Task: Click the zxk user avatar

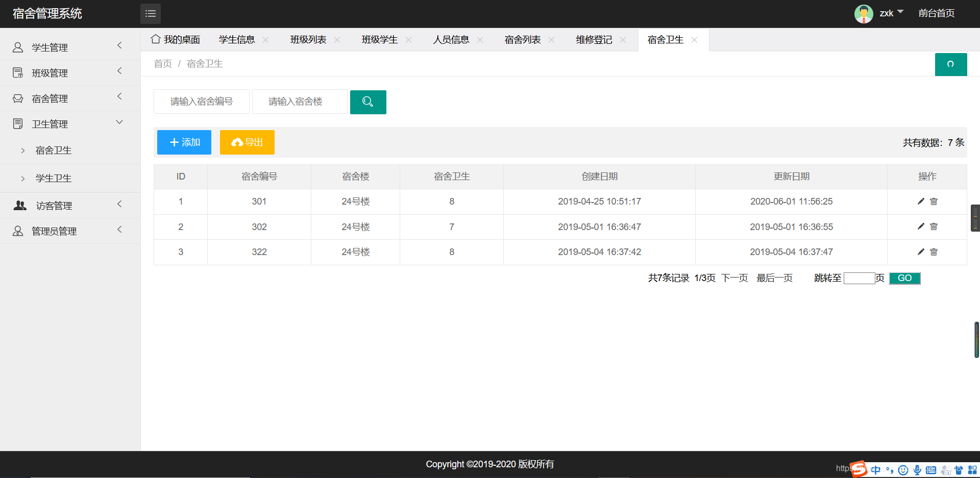Action: coord(864,14)
